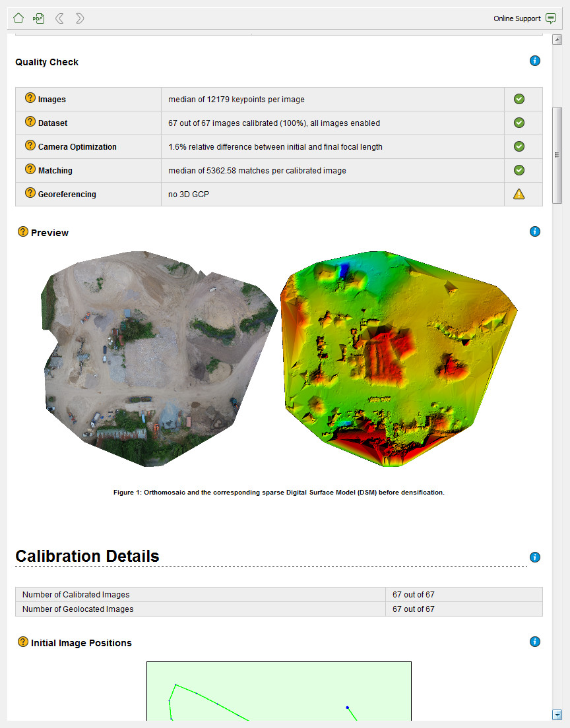The height and width of the screenshot is (728, 570).
Task: Click the green check for Images row
Action: (x=519, y=99)
